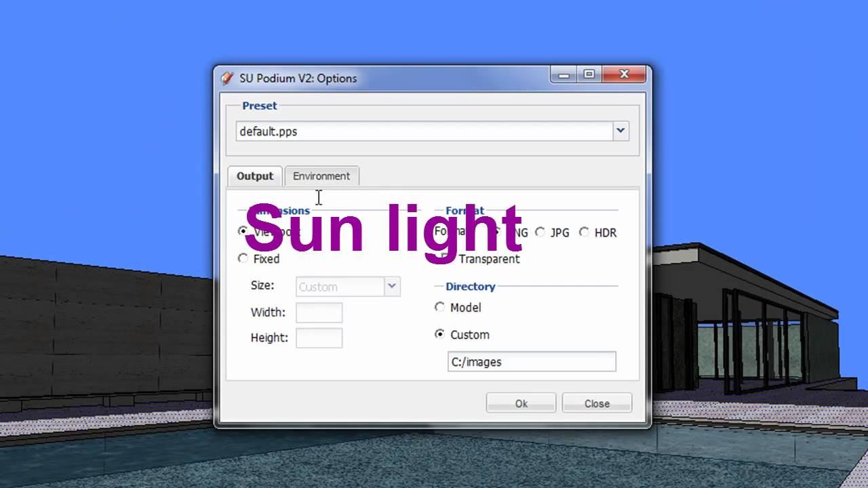Minimize the SU Podium Options window
This screenshot has width=868, height=488.
click(x=565, y=75)
